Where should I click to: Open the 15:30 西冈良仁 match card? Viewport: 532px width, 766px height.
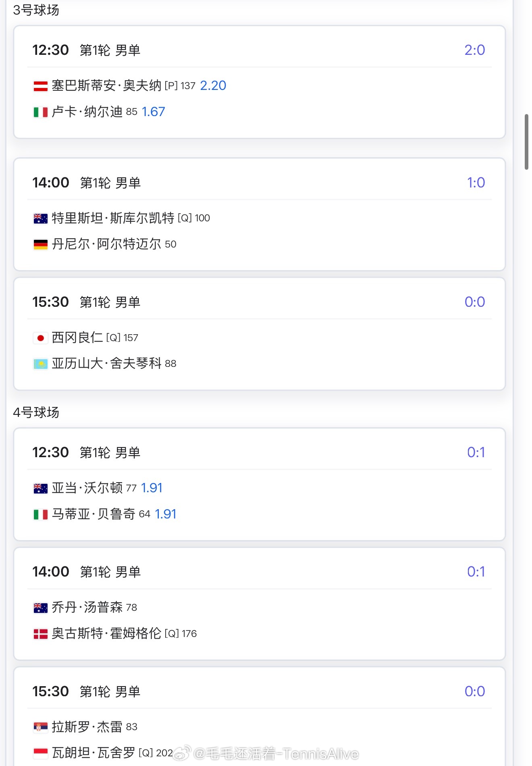[260, 334]
